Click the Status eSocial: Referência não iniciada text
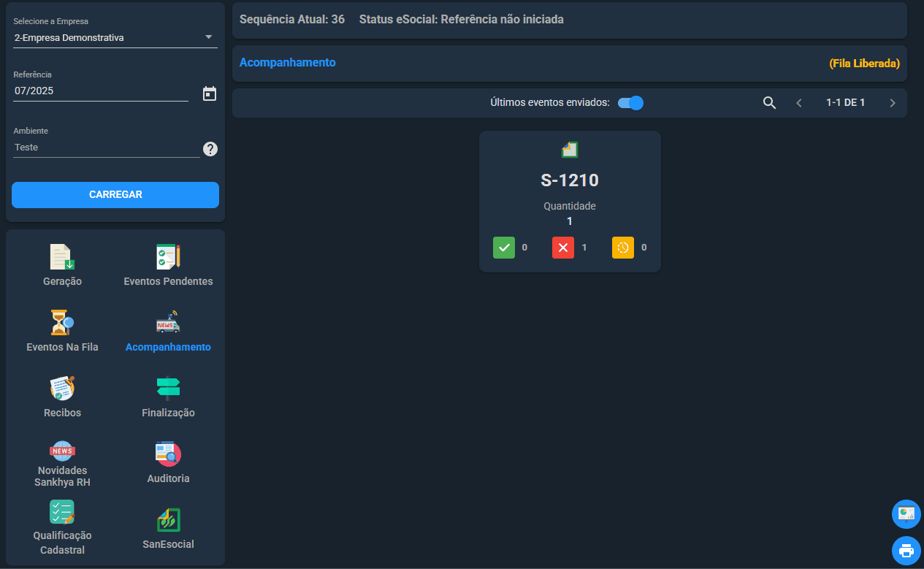The height and width of the screenshot is (569, 924). 462,20
